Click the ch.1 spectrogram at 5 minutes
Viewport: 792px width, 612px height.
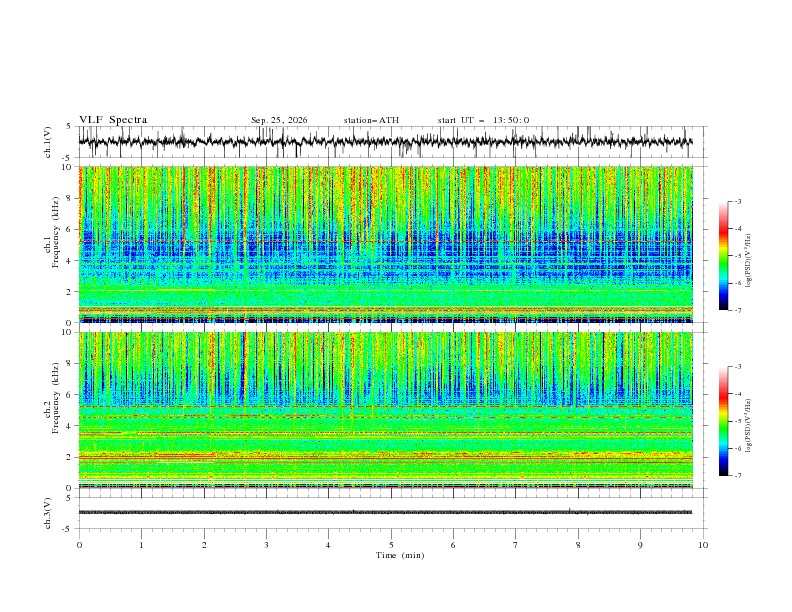tap(391, 244)
